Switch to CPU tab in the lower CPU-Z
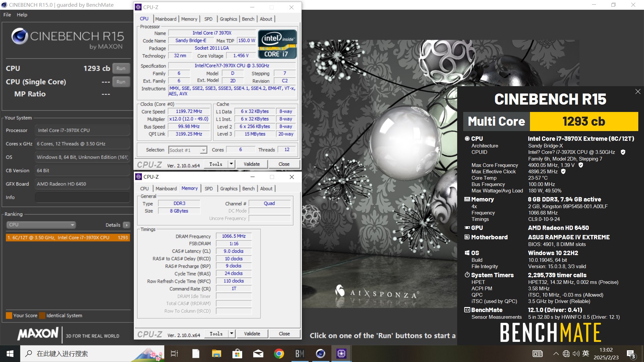Viewport: 644px width, 362px height. (145, 189)
